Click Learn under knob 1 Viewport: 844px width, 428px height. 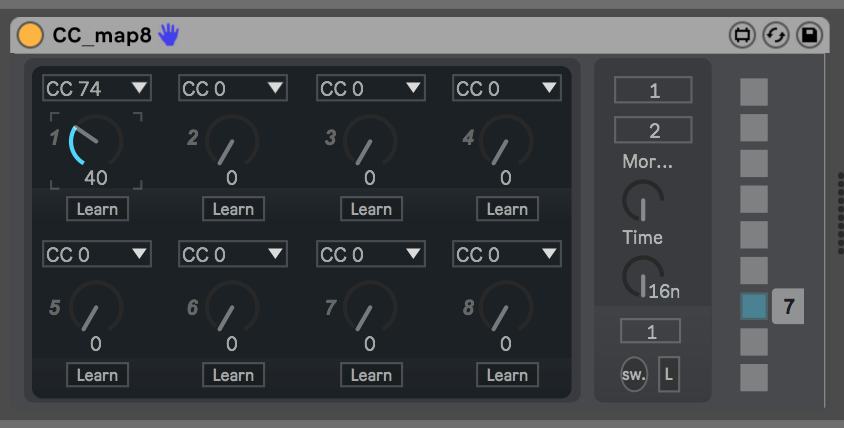point(97,209)
